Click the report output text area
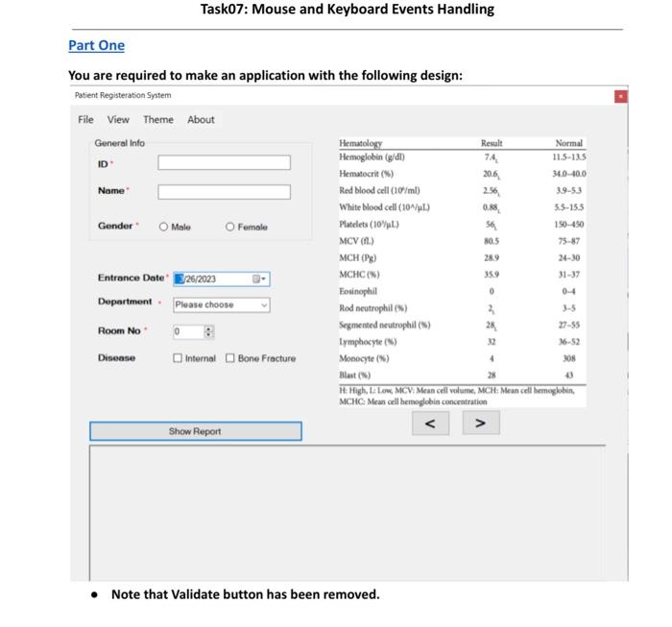Screen dimensions: 672x627 [348, 513]
